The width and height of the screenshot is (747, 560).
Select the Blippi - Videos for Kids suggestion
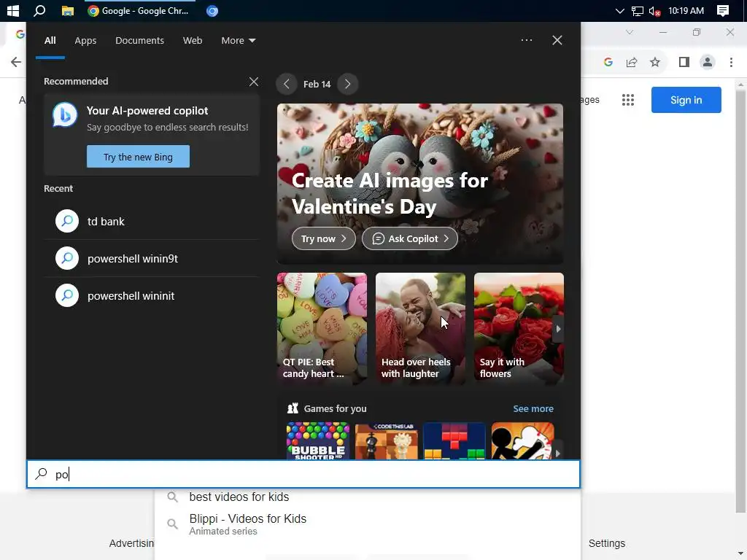tap(368, 524)
